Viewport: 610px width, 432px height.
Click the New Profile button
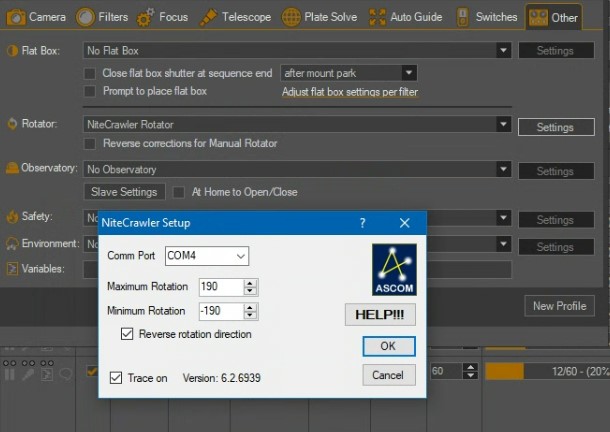click(x=559, y=306)
